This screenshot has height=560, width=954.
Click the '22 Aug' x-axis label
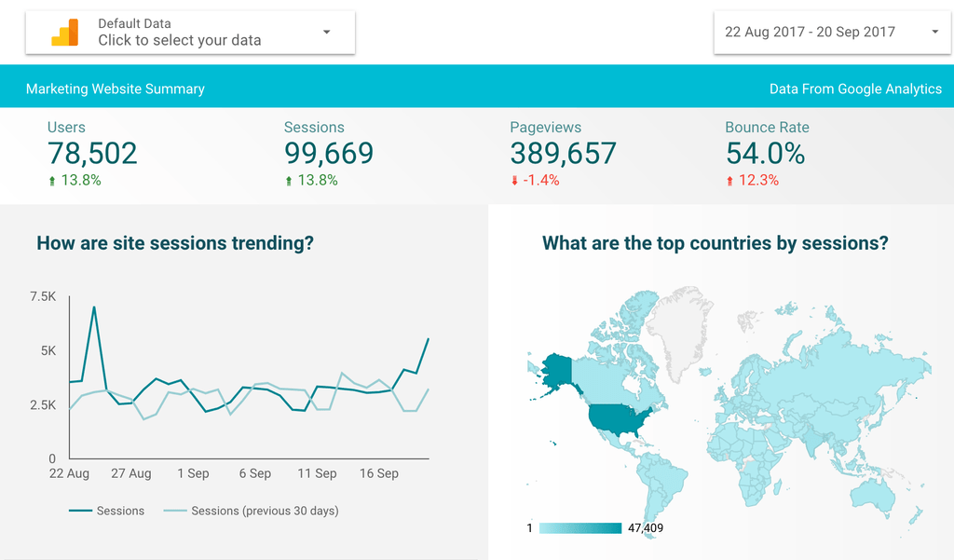[69, 473]
